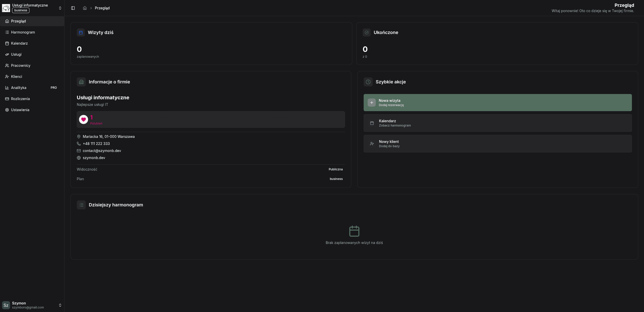Click the Nowa wizyta green button
This screenshot has width=644, height=312.
[497, 103]
